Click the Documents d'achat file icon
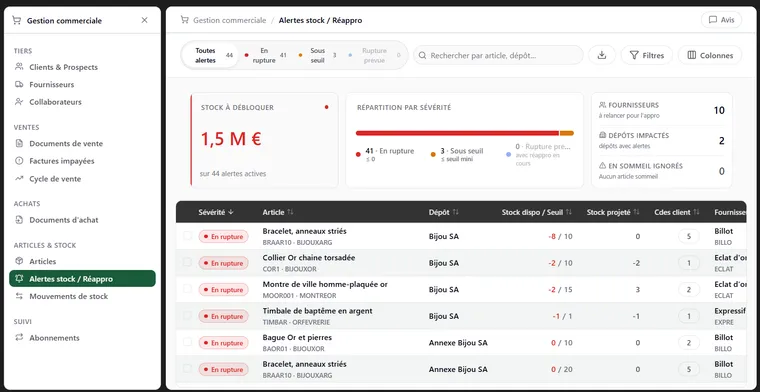Viewport: 760px width, 392px height. pyautogui.click(x=19, y=220)
